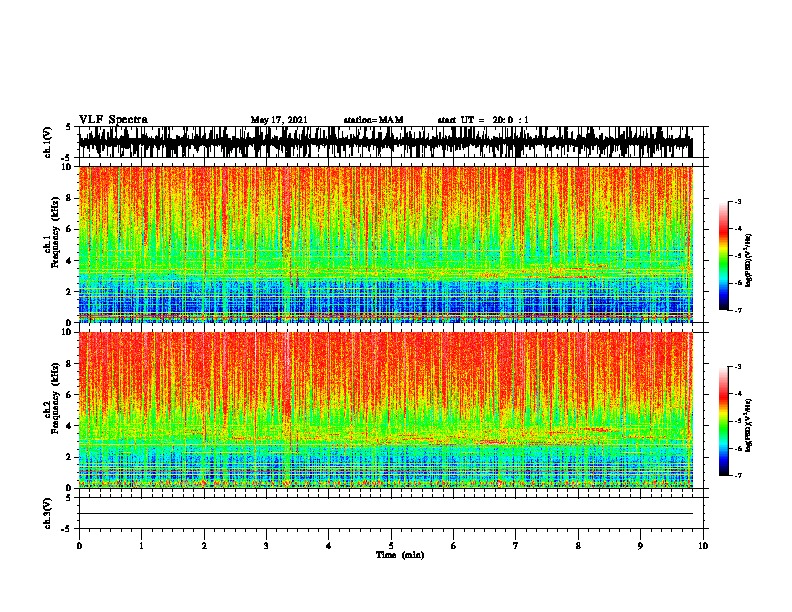The image size is (792, 612).
Task: Click the ch.1 color bar 'log(PSD)' unit label
Action: (x=749, y=260)
